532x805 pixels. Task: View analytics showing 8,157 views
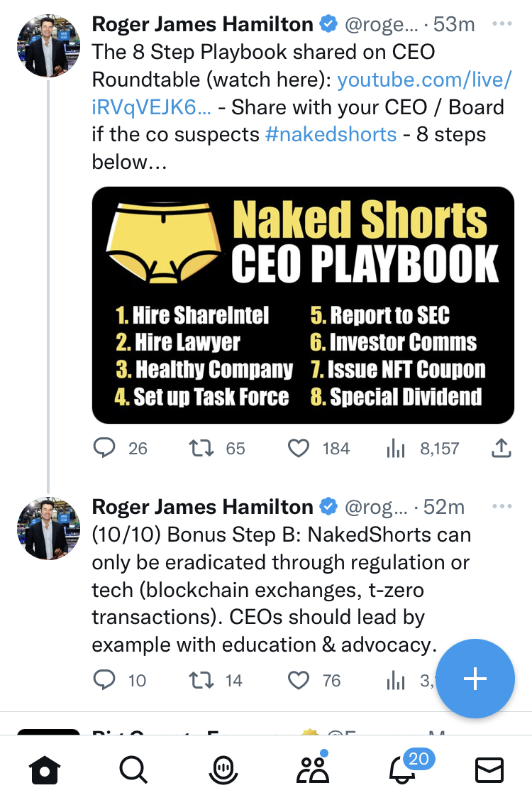point(394,448)
